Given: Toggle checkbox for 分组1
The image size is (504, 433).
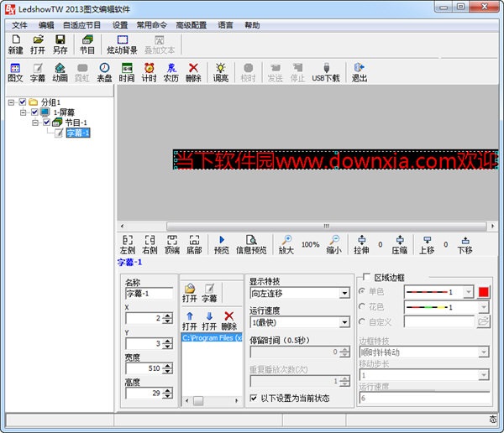Looking at the screenshot, I should [x=22, y=102].
